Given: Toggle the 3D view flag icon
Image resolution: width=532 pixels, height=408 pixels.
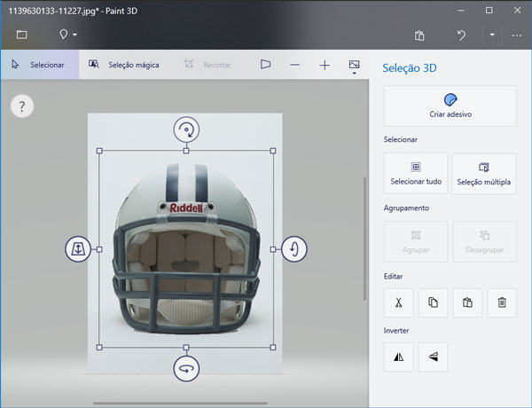Looking at the screenshot, I should 265,64.
